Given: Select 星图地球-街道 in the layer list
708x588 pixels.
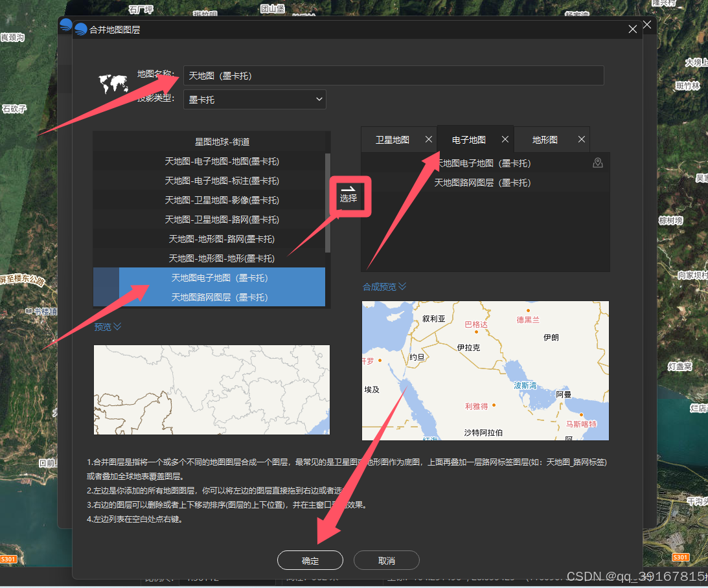Looking at the screenshot, I should coord(209,142).
